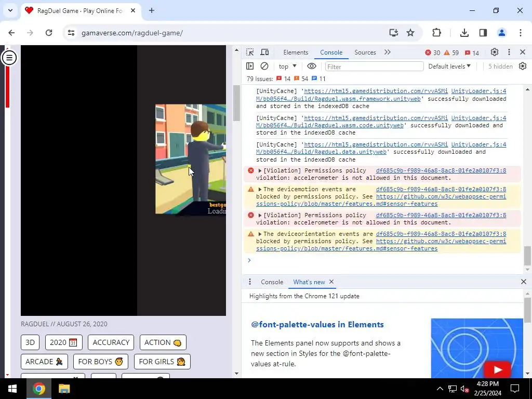The image size is (532, 399).
Task: Select the drawer Console tab
Action: [272, 282]
